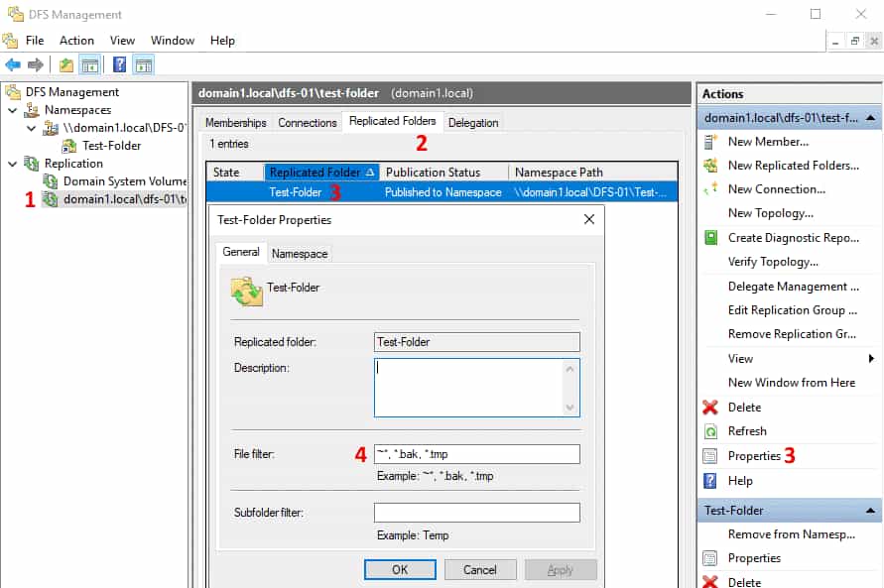Click the Back navigation arrow

(x=12, y=64)
